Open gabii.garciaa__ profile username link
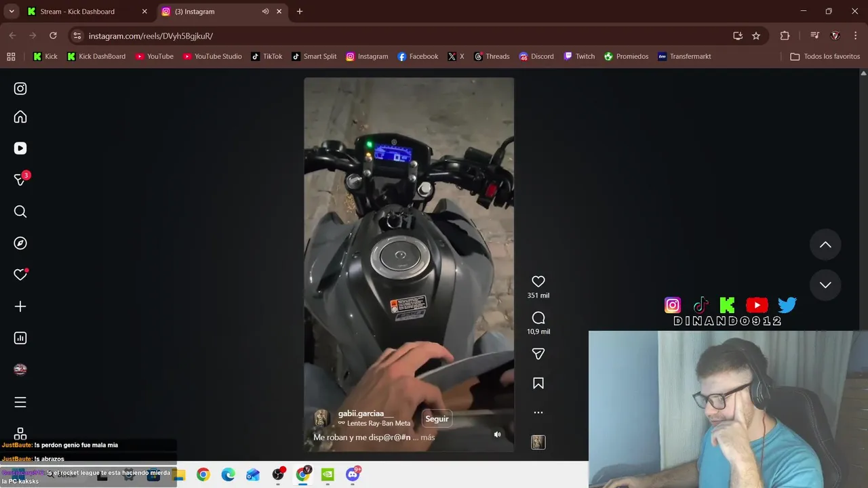 click(x=366, y=413)
